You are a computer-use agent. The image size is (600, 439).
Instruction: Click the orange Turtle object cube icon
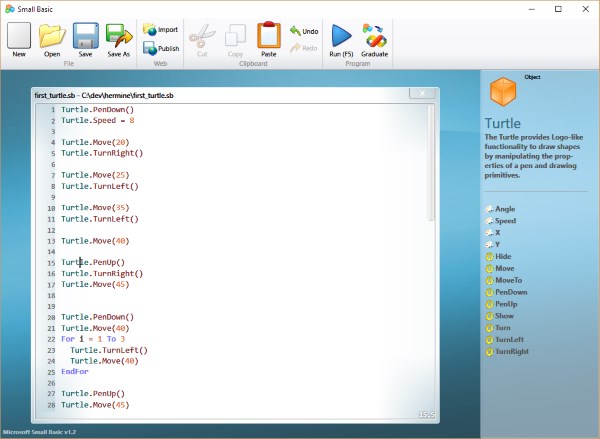pyautogui.click(x=503, y=91)
